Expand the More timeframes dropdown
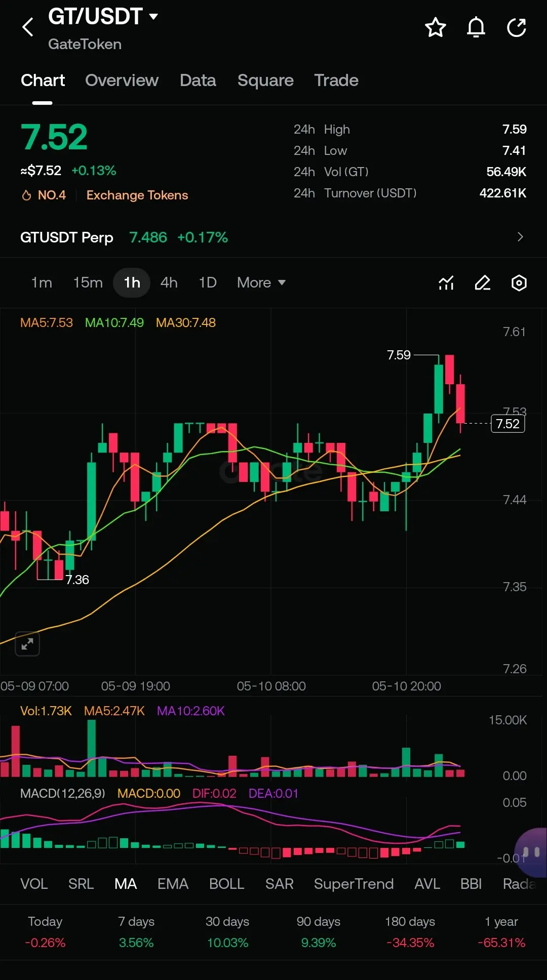The height and width of the screenshot is (980, 547). point(261,282)
